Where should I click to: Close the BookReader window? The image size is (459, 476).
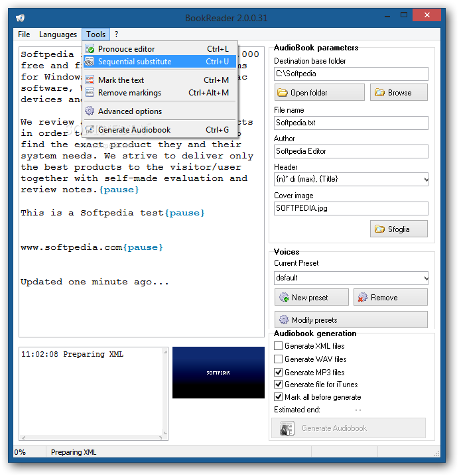click(426, 15)
